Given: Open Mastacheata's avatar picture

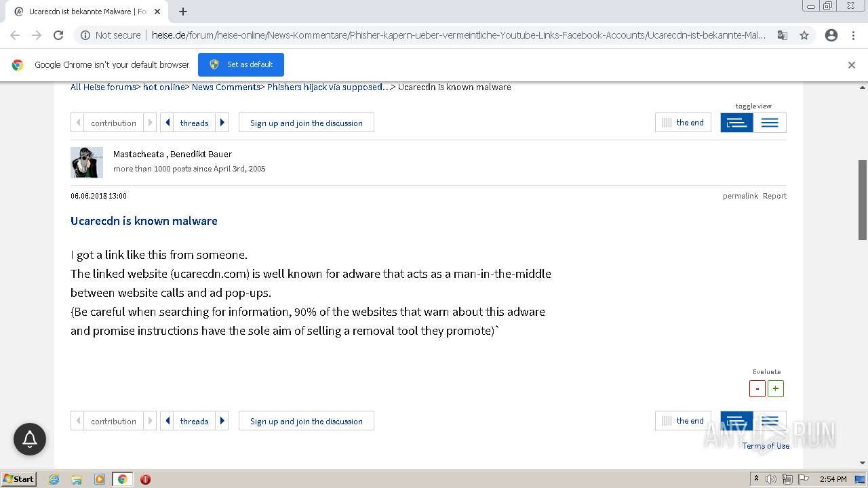Looking at the screenshot, I should (87, 162).
